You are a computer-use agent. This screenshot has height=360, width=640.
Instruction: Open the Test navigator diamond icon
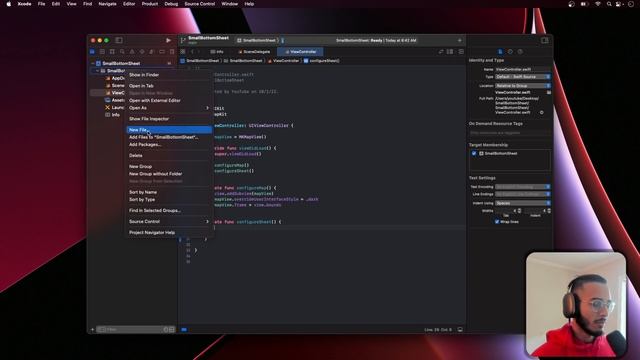[x=142, y=52]
